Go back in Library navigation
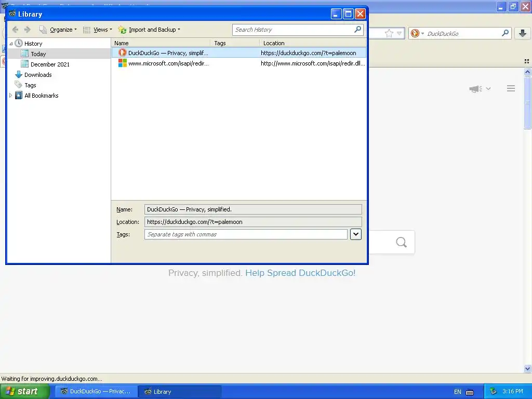Viewport: 532px width, 399px height. tap(15, 30)
